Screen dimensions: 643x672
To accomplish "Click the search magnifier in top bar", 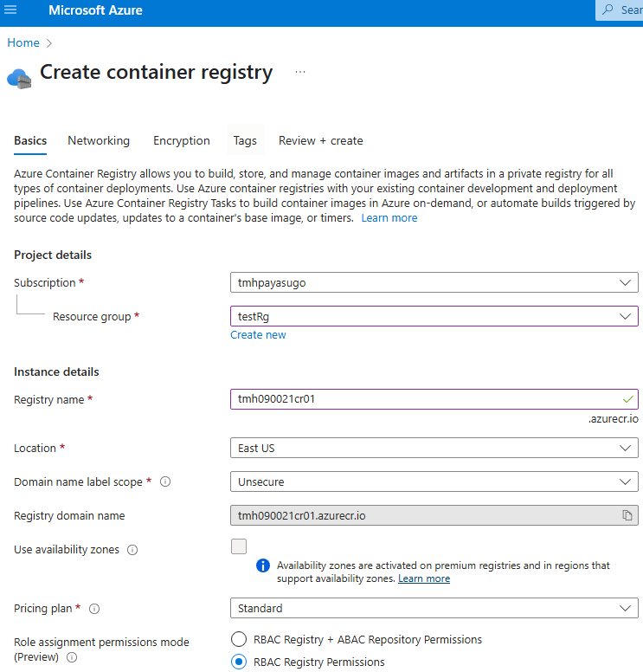I will [608, 10].
